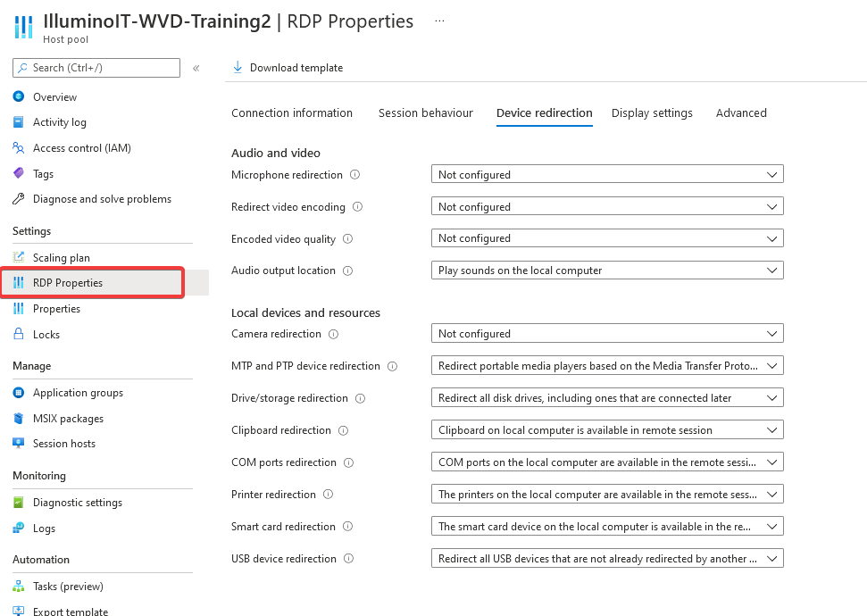
Task: Click the Scaling plan icon
Action: 18,257
